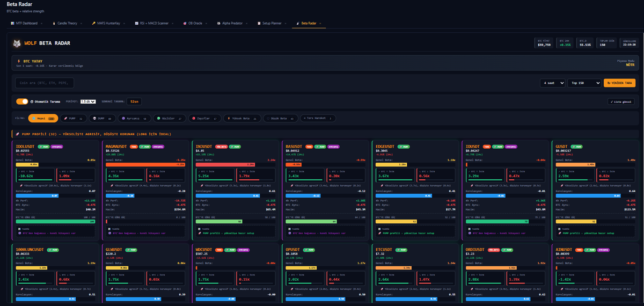Close the OB Oracle tab
The height and width of the screenshot is (306, 644).
pyautogui.click(x=207, y=24)
